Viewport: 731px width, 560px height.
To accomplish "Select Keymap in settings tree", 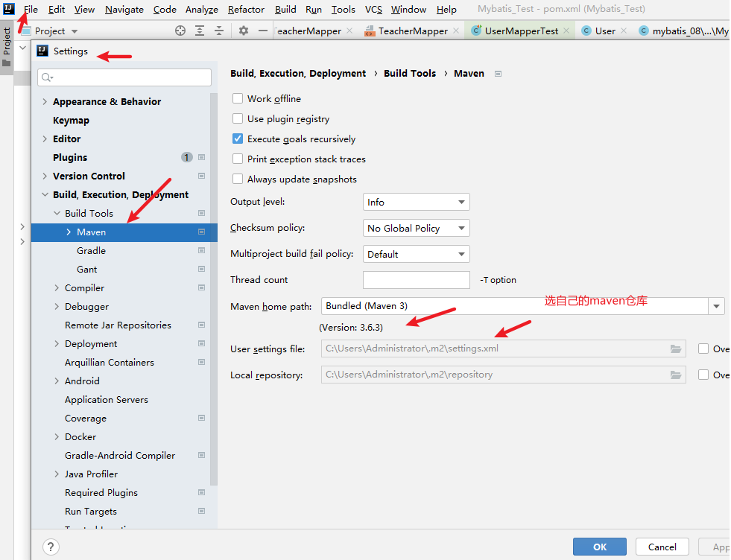I will [71, 120].
